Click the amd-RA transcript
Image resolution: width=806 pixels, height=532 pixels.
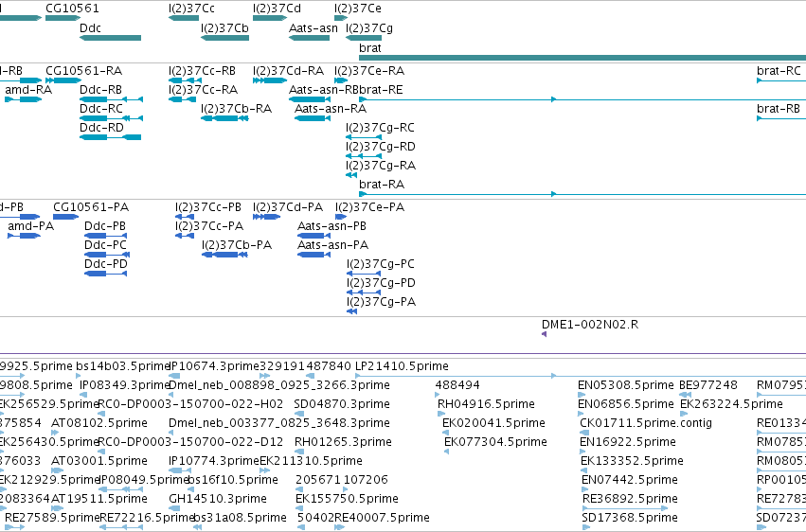pyautogui.click(x=23, y=99)
